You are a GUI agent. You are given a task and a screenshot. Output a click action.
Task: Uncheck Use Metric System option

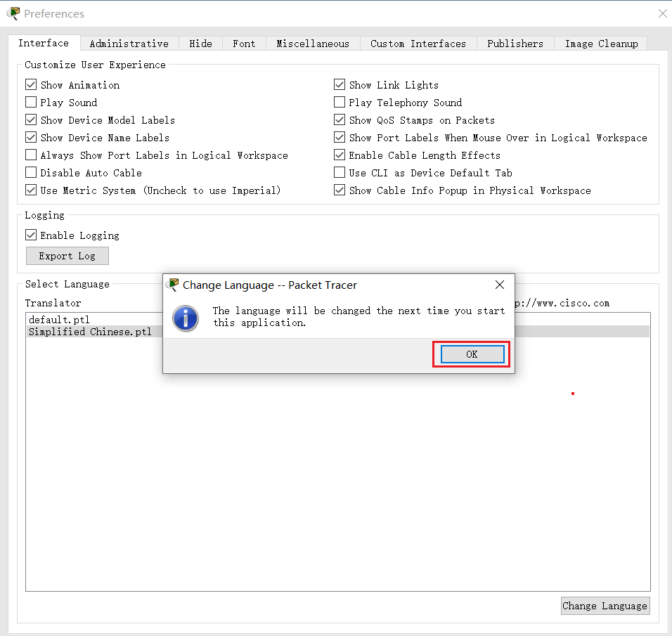(x=31, y=190)
